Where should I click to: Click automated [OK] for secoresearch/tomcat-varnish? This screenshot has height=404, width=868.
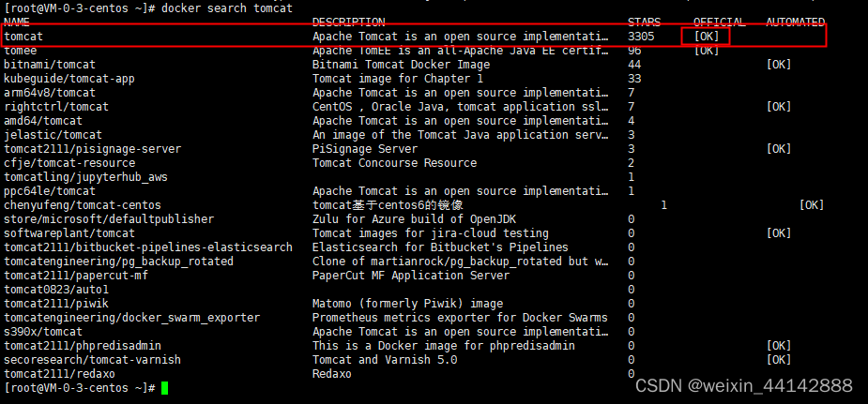(779, 360)
